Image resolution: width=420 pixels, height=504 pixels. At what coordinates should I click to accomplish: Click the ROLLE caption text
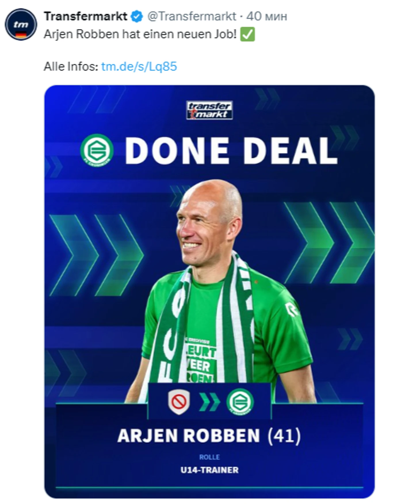209,457
